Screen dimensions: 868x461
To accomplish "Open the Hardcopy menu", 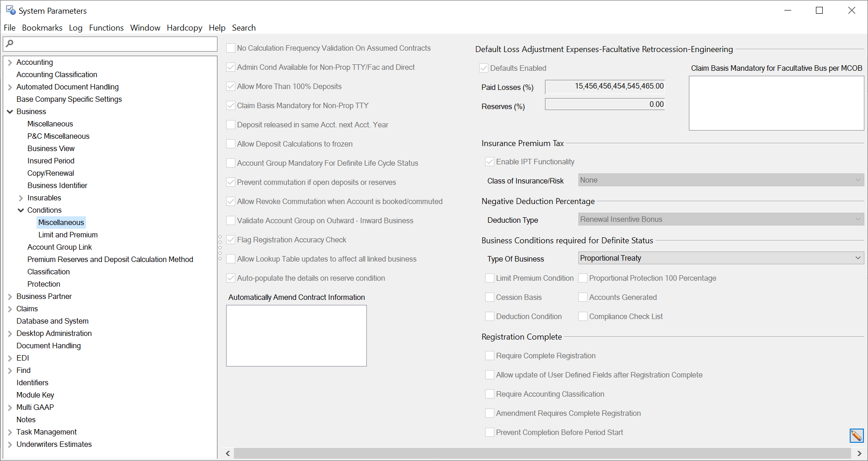I will [184, 27].
